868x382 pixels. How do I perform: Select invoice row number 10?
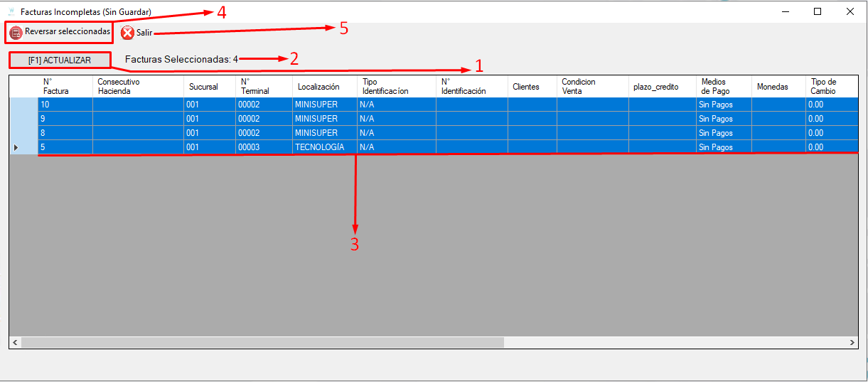[434, 105]
